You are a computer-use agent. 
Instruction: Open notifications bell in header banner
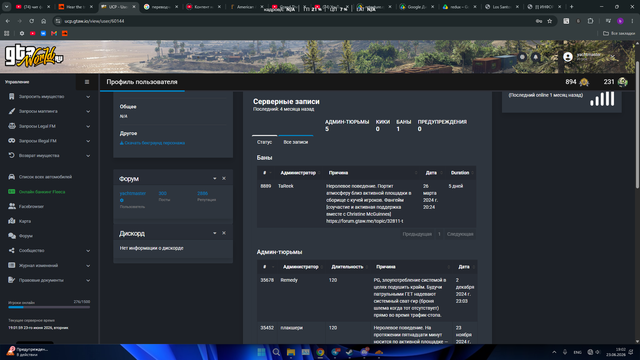536,57
